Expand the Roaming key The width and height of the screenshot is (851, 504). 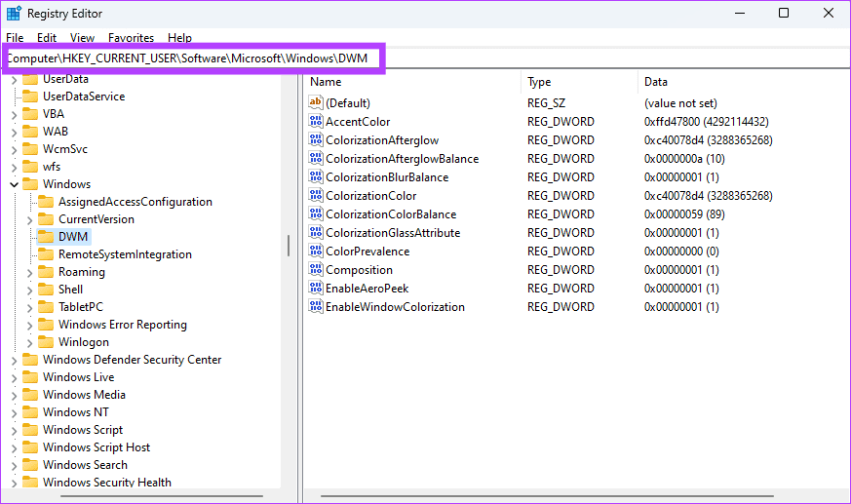point(30,272)
